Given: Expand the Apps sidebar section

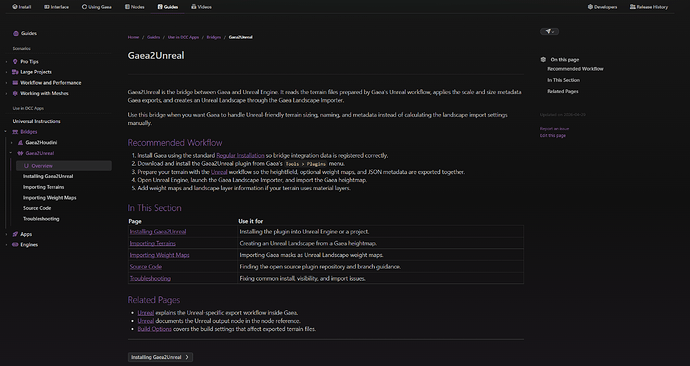Looking at the screenshot, I should pyautogui.click(x=6, y=234).
